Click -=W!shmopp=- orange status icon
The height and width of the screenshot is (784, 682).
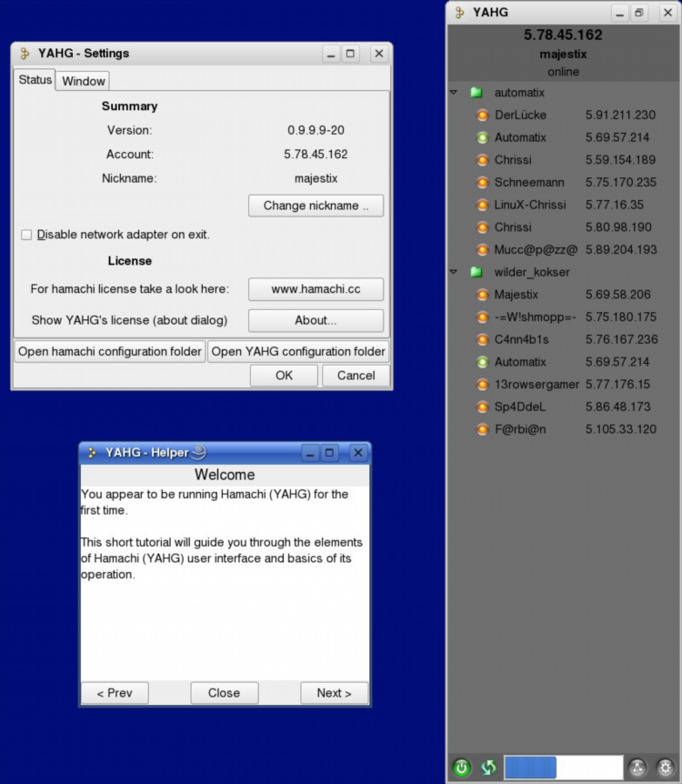(x=482, y=317)
